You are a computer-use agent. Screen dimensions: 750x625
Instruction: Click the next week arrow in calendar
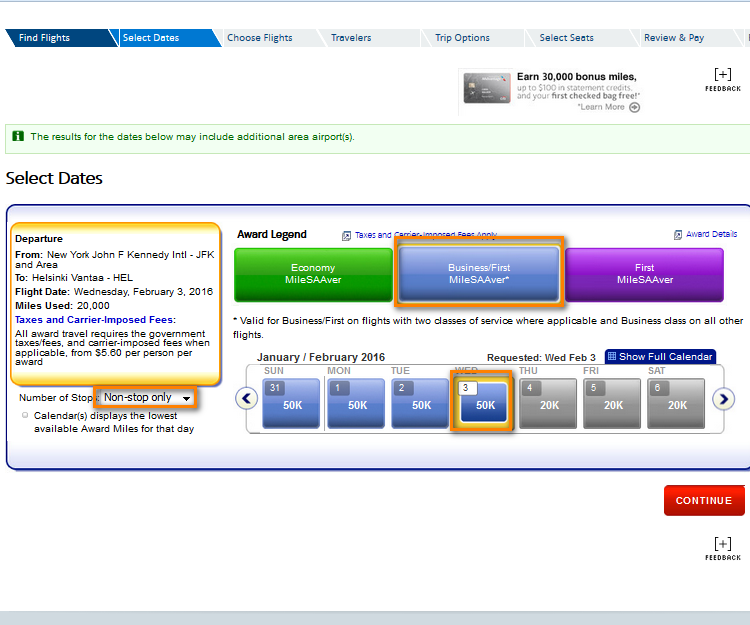point(723,398)
